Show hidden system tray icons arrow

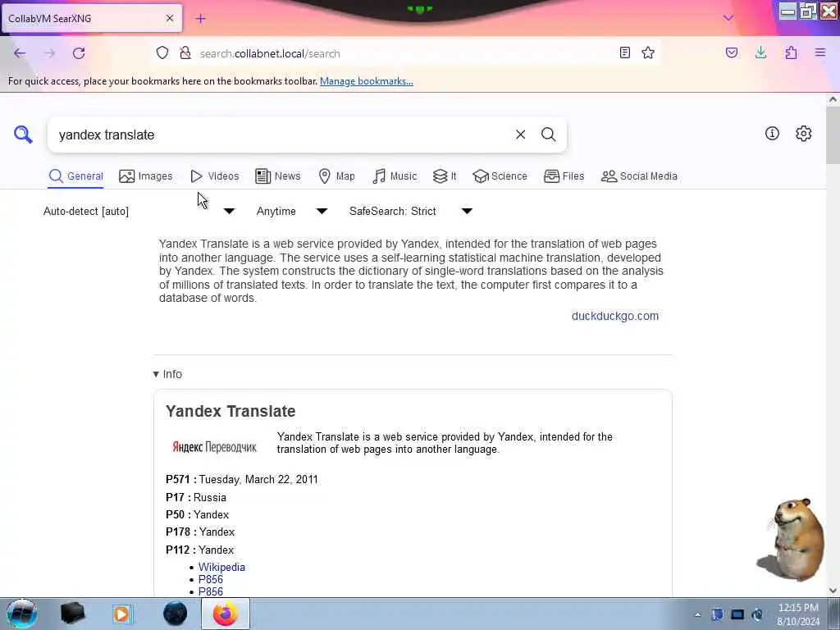[697, 615]
